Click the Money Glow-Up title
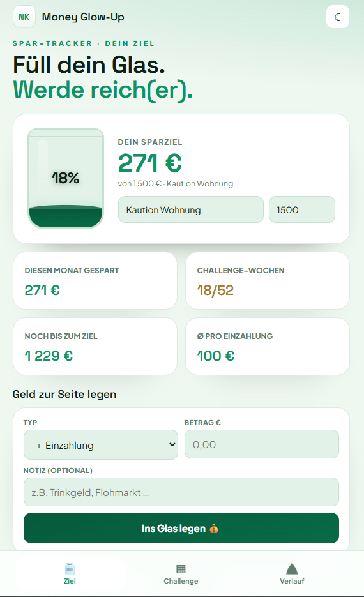The width and height of the screenshot is (364, 597). pos(83,17)
